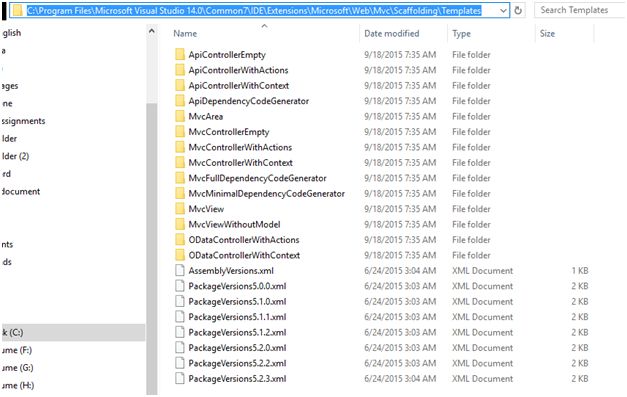Click the folder icon in address bar
Screen dimensions: 627x397
click(17, 10)
